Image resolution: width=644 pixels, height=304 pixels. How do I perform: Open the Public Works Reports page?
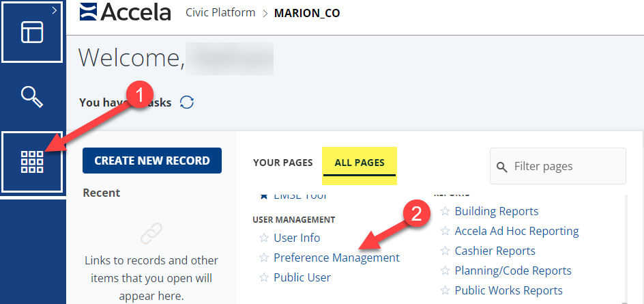(508, 290)
